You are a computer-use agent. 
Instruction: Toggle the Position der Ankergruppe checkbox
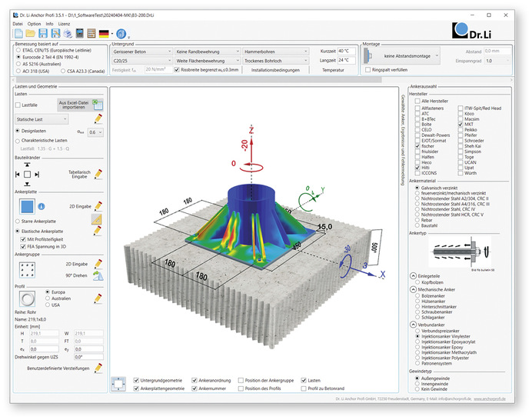click(241, 380)
